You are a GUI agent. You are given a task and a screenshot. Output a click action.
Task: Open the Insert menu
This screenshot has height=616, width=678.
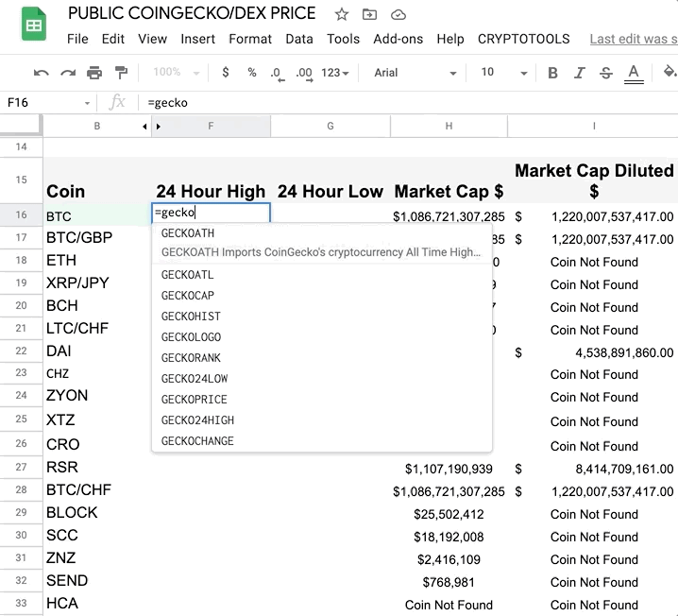pyautogui.click(x=197, y=39)
